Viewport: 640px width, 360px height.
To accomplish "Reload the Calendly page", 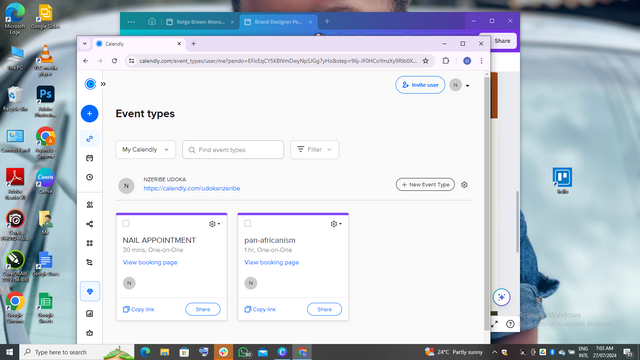I will pos(114,61).
